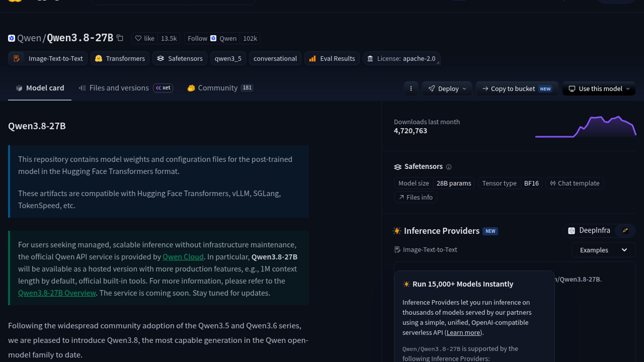Click the xet badge

tap(163, 88)
